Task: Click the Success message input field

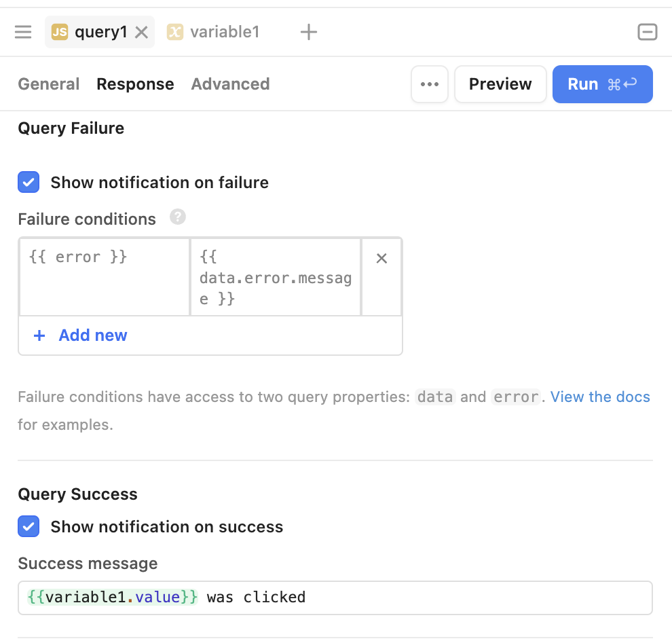Action: 407,598
